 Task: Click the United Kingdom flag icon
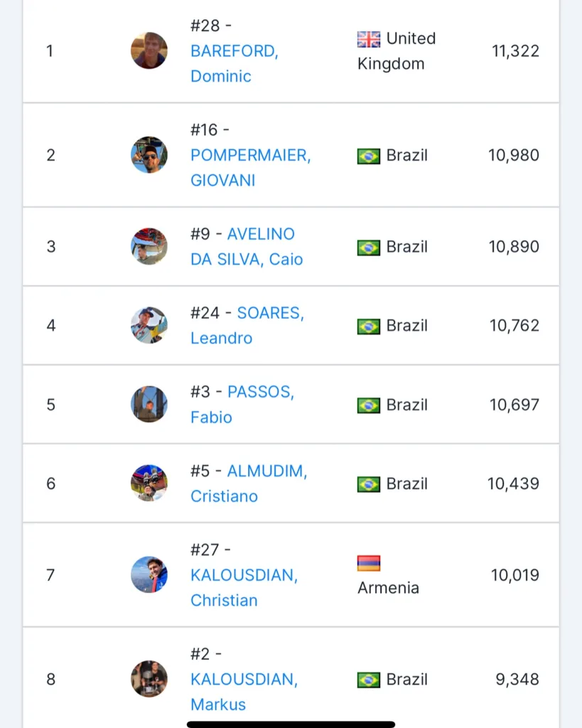click(x=369, y=39)
